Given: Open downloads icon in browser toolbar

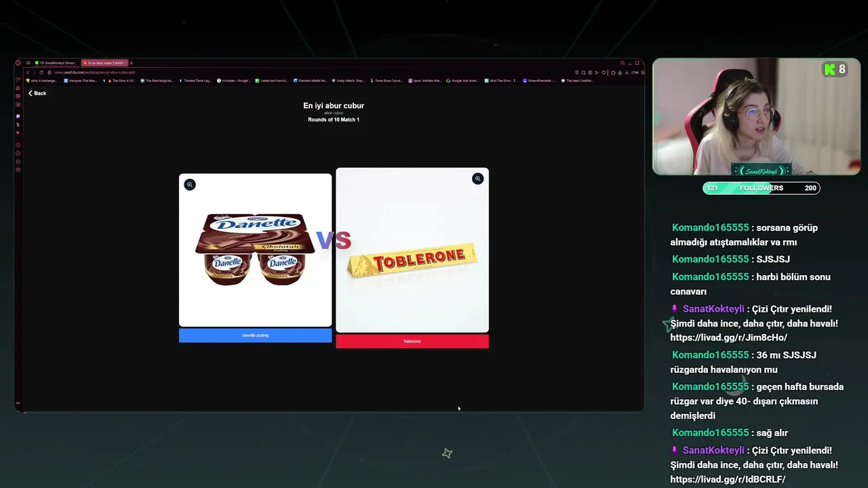Looking at the screenshot, I should coord(627,73).
